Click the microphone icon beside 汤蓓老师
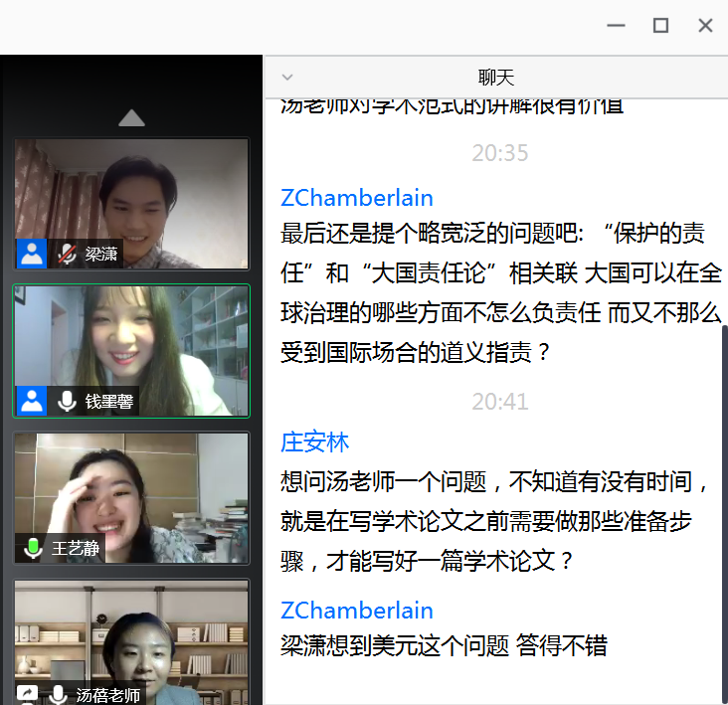Image resolution: width=728 pixels, height=705 pixels. pyautogui.click(x=60, y=694)
